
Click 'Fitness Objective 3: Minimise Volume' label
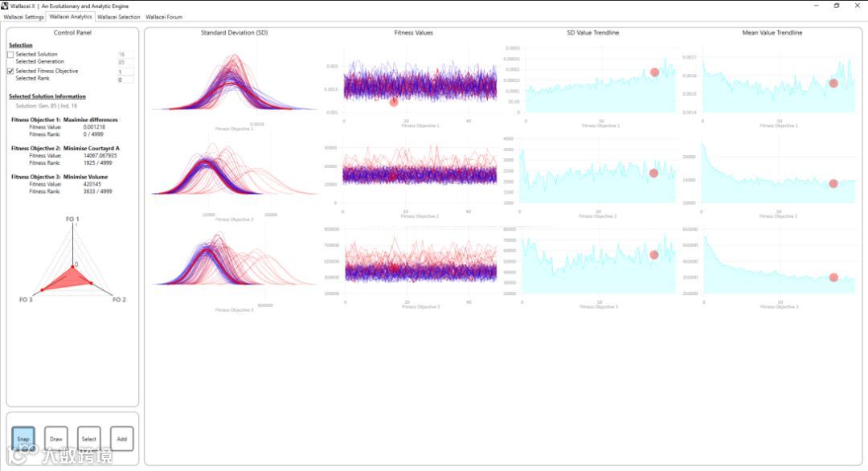point(59,177)
